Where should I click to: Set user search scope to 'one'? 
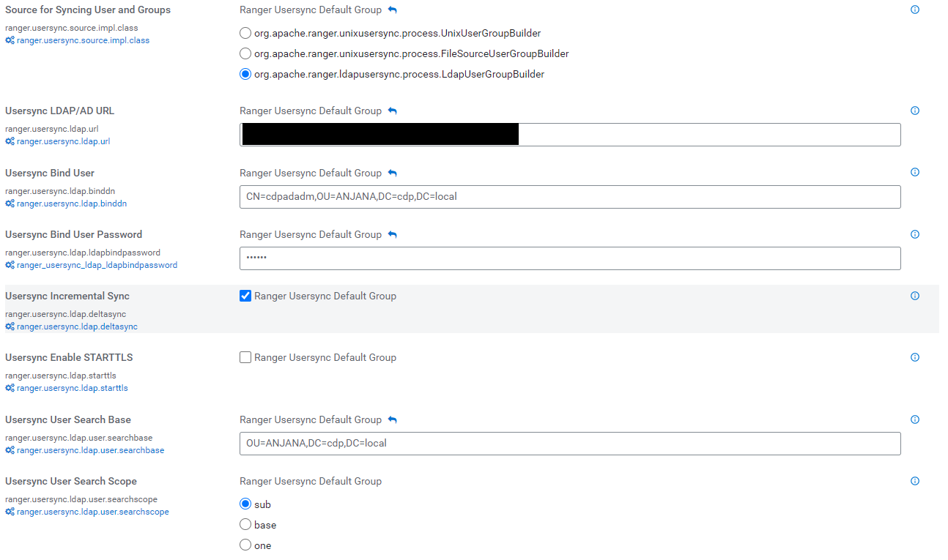246,545
